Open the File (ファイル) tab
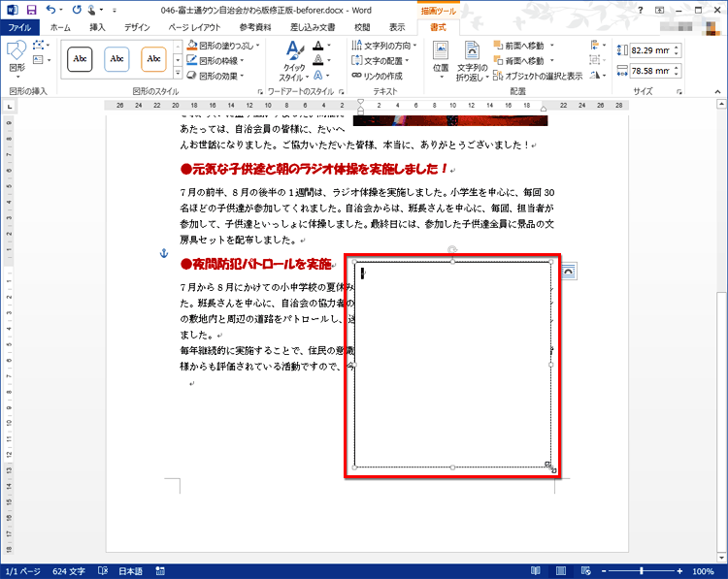 point(19,27)
